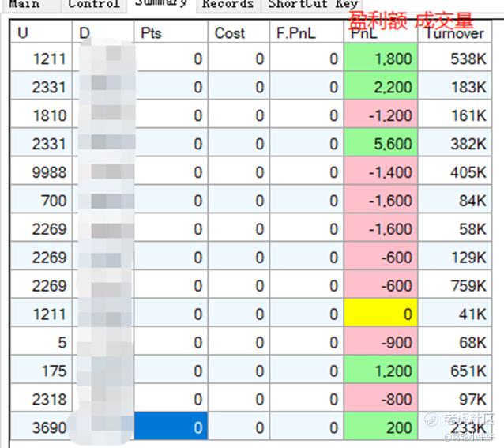The image size is (504, 448).
Task: Click the Turnover cell 405K
Action: pos(454,171)
